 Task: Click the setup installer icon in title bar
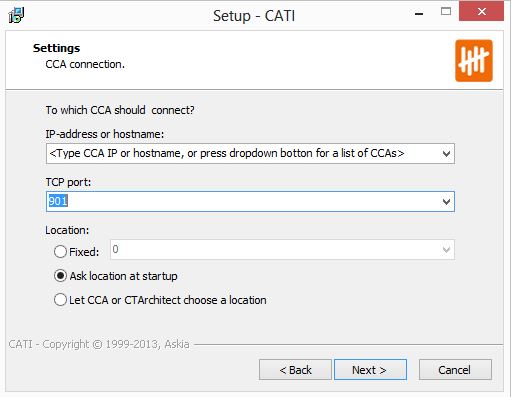(x=16, y=15)
